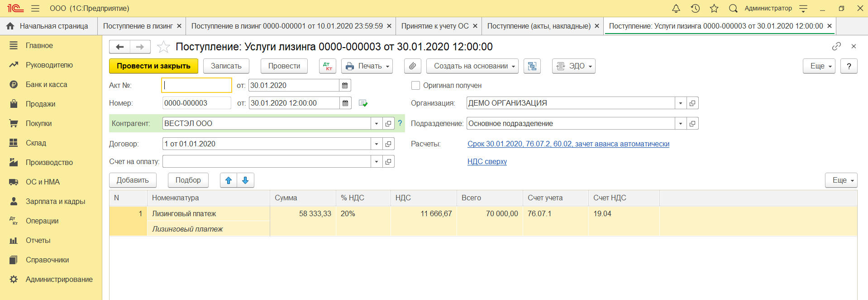Enable the Оригинал получен checkbox
868x300 pixels.
pos(415,85)
